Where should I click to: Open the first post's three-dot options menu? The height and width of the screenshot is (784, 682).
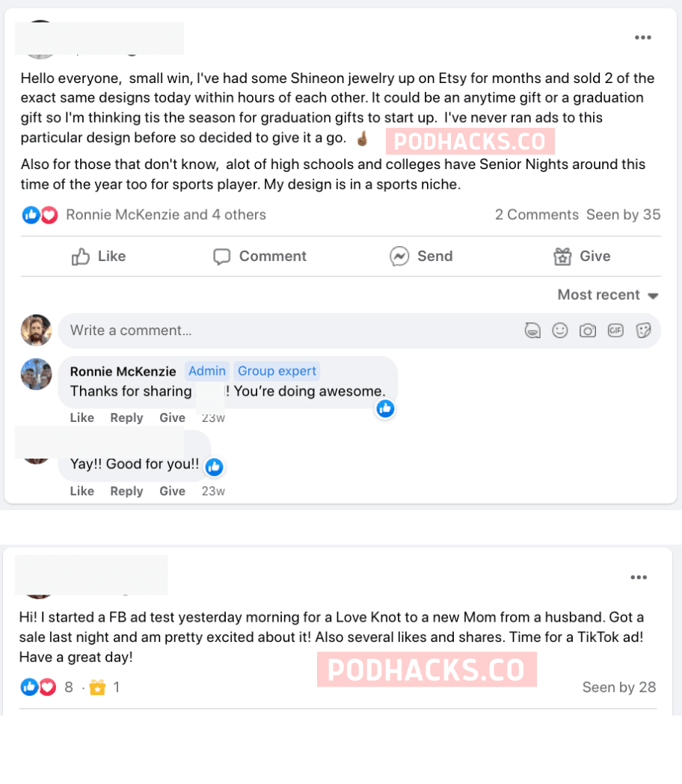642,37
